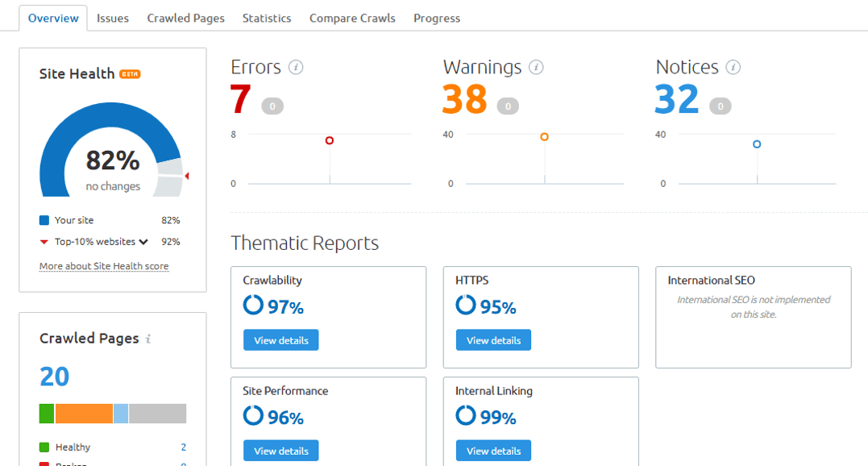The width and height of the screenshot is (868, 466).
Task: Click the Healthy legend label
Action: click(73, 447)
